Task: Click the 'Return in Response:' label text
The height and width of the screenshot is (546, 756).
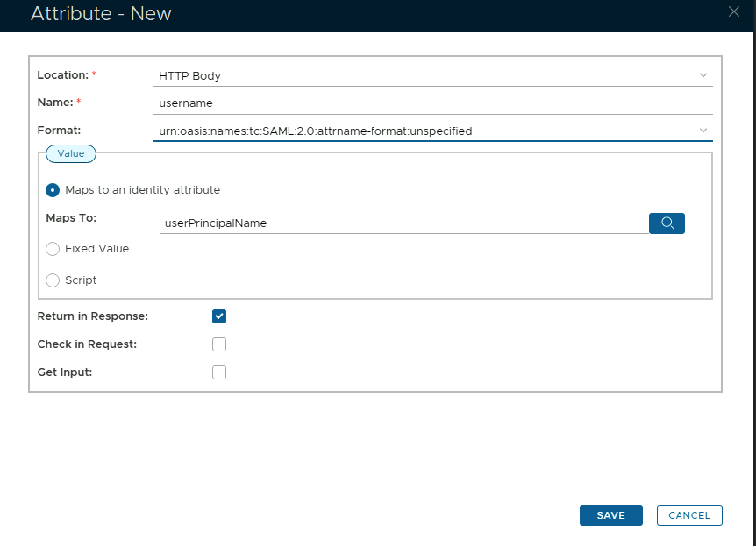Action: coord(93,316)
